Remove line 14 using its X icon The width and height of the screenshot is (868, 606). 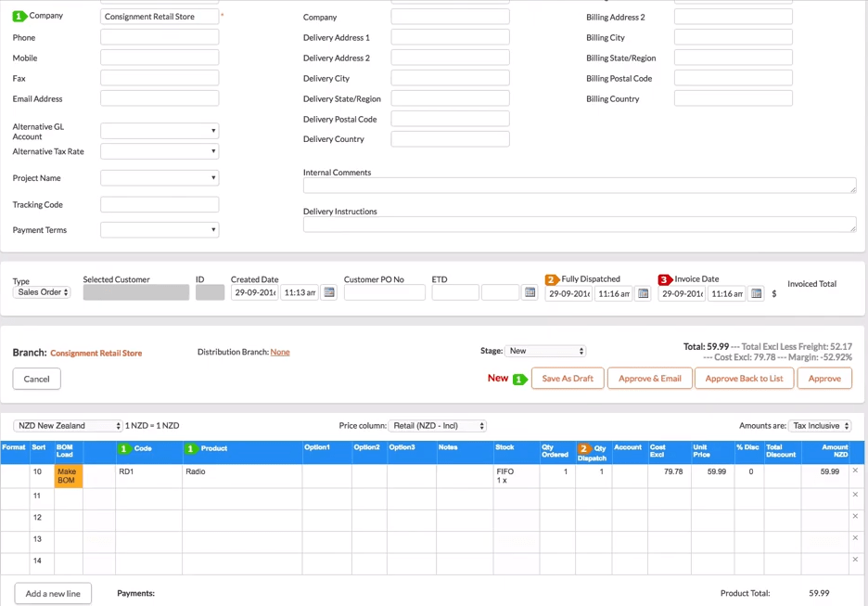click(x=855, y=560)
